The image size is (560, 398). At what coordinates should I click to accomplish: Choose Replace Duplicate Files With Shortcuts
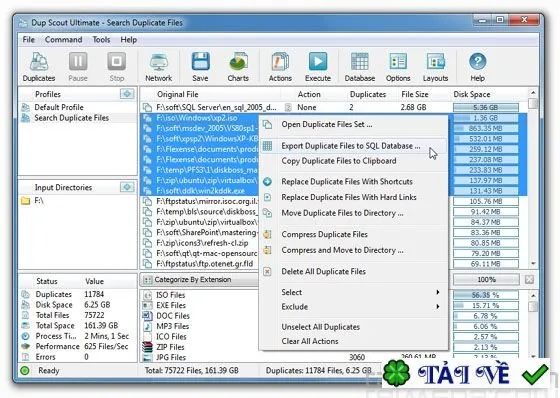point(354,181)
